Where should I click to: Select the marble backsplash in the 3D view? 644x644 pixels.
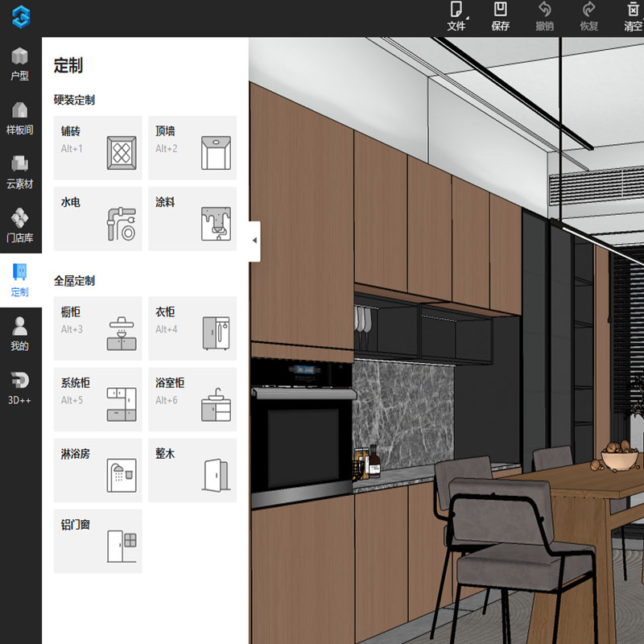click(403, 415)
